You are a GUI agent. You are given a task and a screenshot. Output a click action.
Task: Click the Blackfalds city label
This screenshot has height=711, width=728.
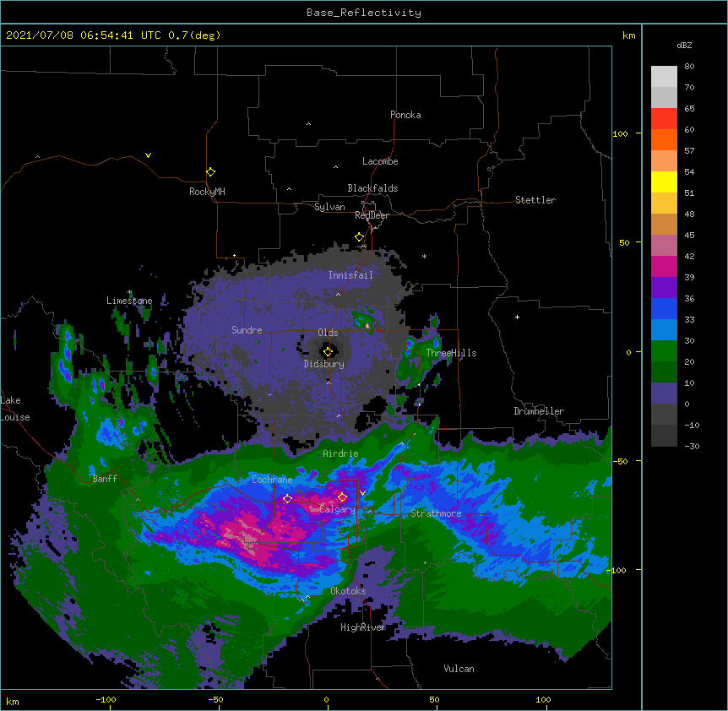(x=372, y=188)
